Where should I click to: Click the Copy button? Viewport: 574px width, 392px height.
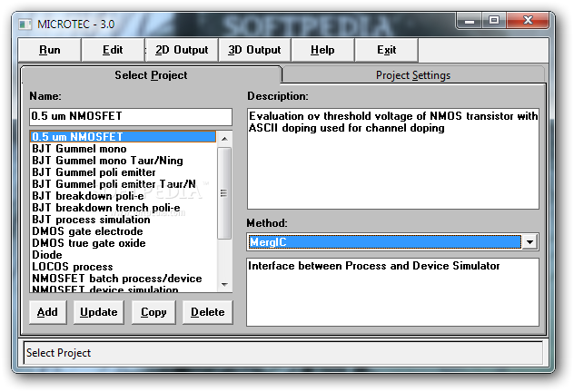click(153, 312)
